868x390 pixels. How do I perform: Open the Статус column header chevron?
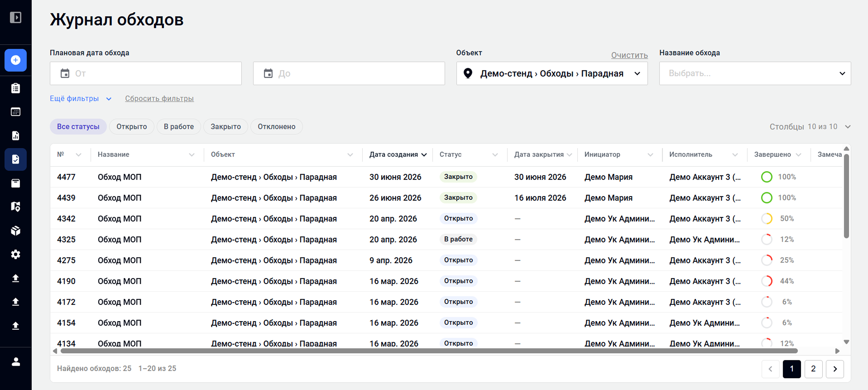click(x=495, y=155)
